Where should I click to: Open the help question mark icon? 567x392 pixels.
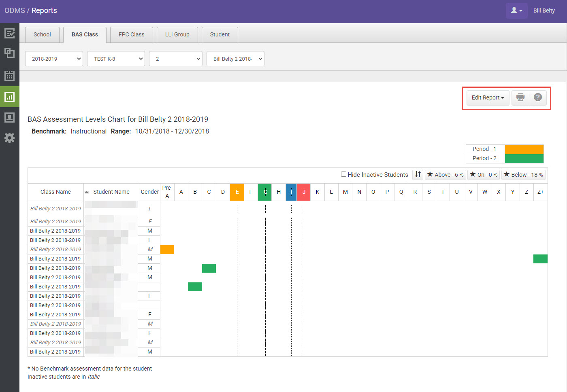[x=537, y=97]
